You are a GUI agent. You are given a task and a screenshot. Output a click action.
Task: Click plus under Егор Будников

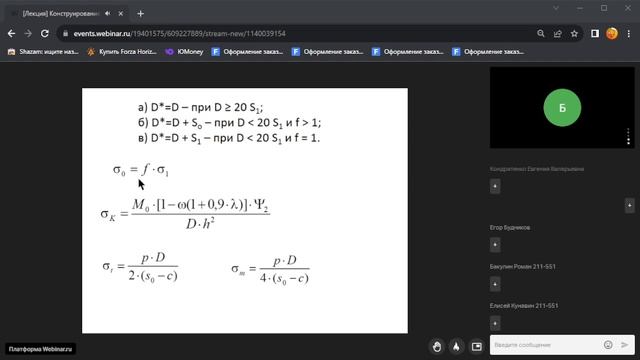click(495, 245)
